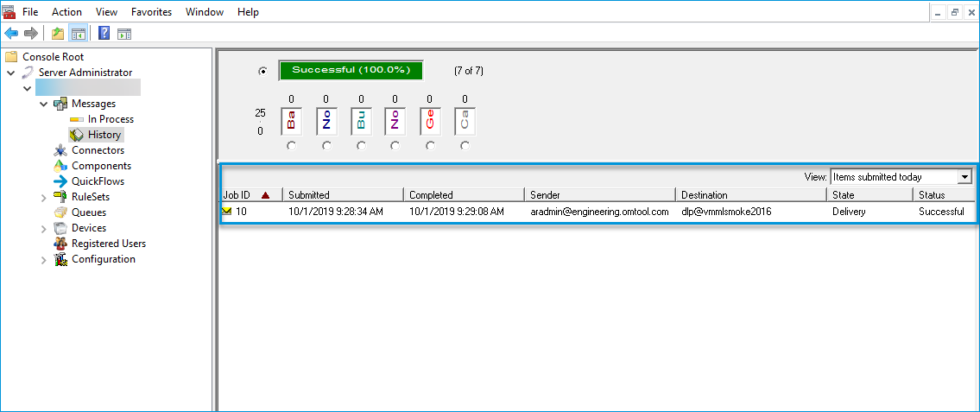Click the blue Help question mark icon
The height and width of the screenshot is (412, 980).
104,34
